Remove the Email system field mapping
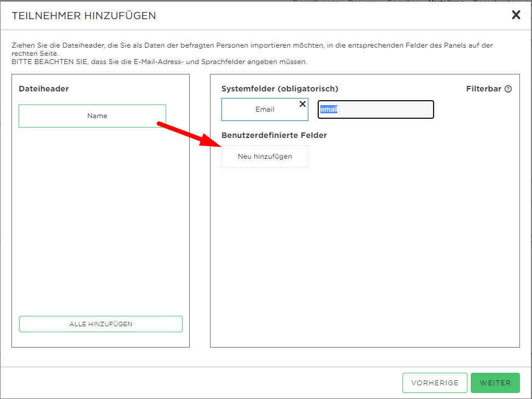 (x=302, y=104)
